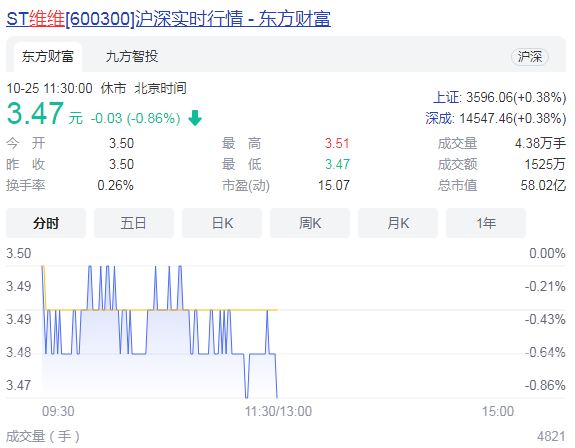Click the volume scale value 4821
This screenshot has width=575, height=448.
pyautogui.click(x=551, y=437)
